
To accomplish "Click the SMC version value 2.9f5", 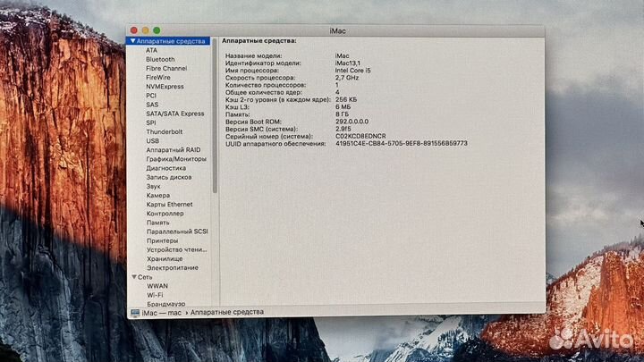I will tap(343, 129).
